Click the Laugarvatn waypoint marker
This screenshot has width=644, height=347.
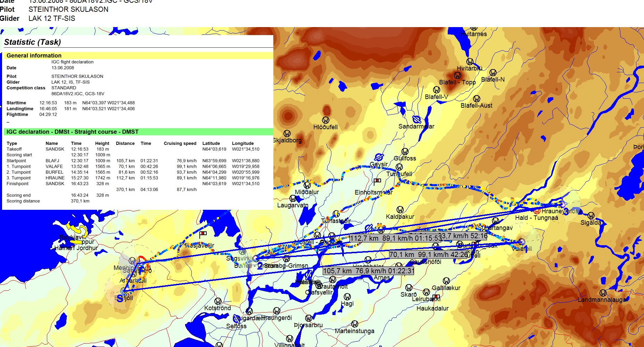point(293,198)
